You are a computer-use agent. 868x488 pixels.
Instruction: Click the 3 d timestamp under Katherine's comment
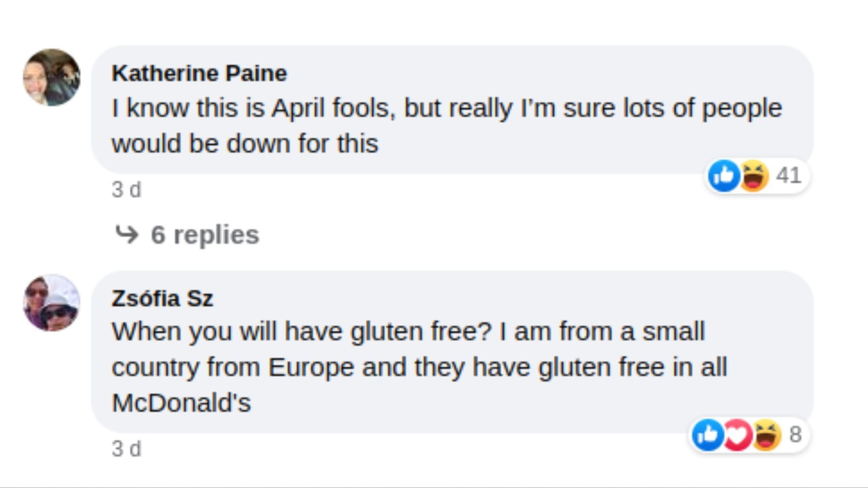point(126,190)
